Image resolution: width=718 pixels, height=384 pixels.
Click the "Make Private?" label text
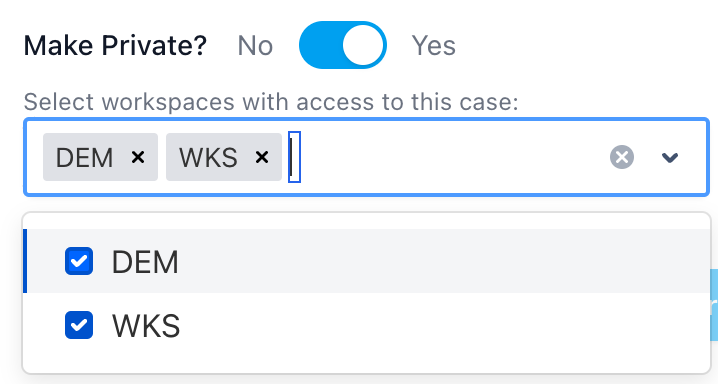click(x=115, y=46)
